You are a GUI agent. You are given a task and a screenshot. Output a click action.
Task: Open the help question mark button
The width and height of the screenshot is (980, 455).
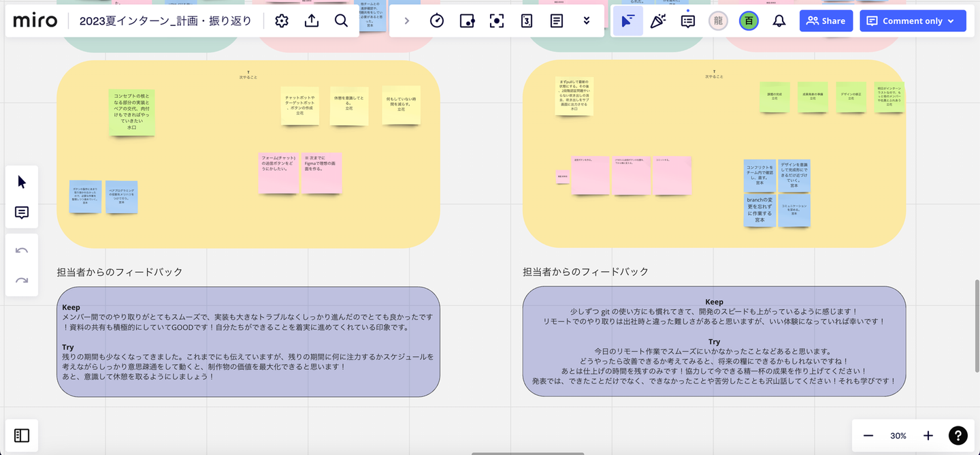tap(958, 435)
